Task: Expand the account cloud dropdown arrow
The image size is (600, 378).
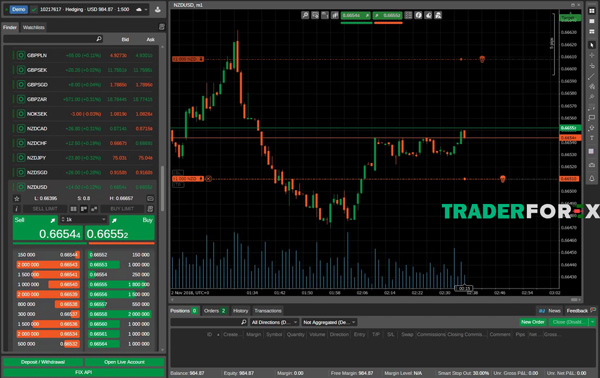Action: [146, 10]
